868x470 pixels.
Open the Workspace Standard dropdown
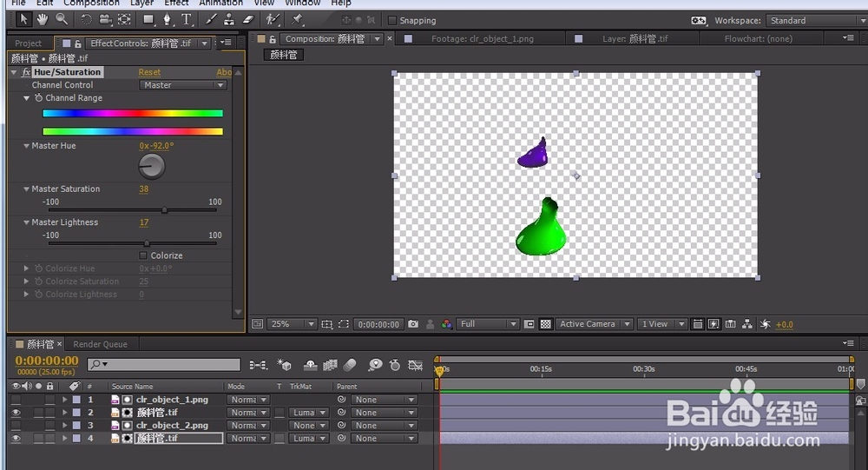click(x=817, y=21)
